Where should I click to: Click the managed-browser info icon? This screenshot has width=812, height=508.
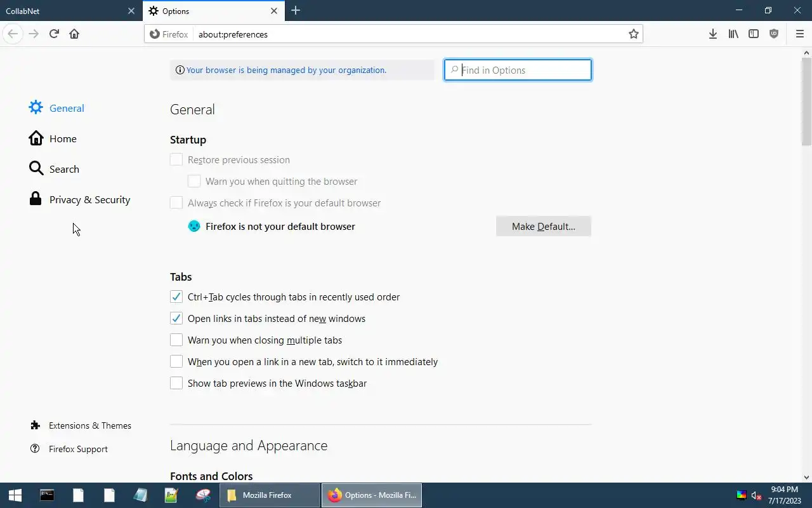tap(180, 70)
